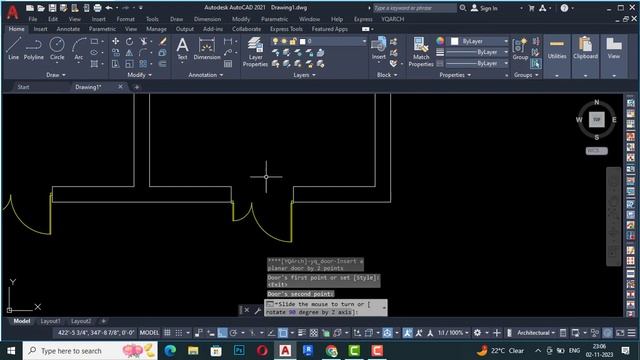Select the Rotate tool in Modify panel

(129, 41)
